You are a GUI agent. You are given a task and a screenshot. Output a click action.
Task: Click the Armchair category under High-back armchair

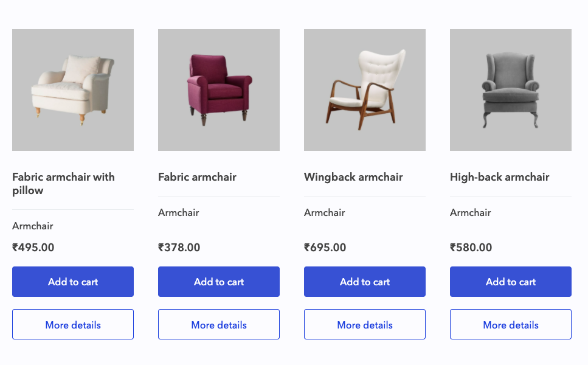pyautogui.click(x=471, y=212)
